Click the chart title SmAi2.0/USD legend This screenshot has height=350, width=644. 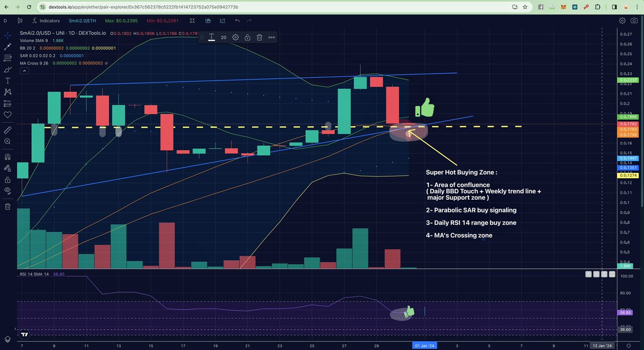pyautogui.click(x=63, y=33)
